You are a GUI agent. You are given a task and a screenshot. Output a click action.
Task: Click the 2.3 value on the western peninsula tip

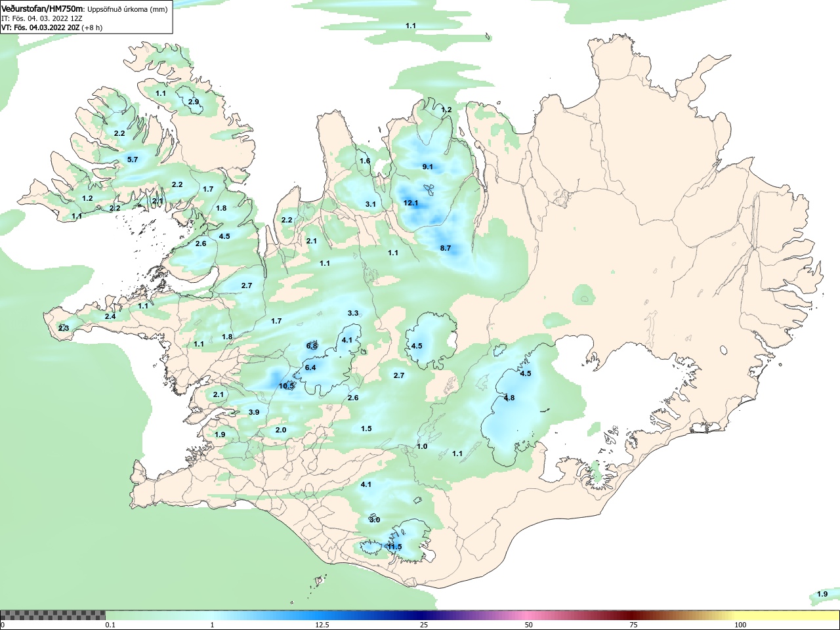pyautogui.click(x=64, y=328)
